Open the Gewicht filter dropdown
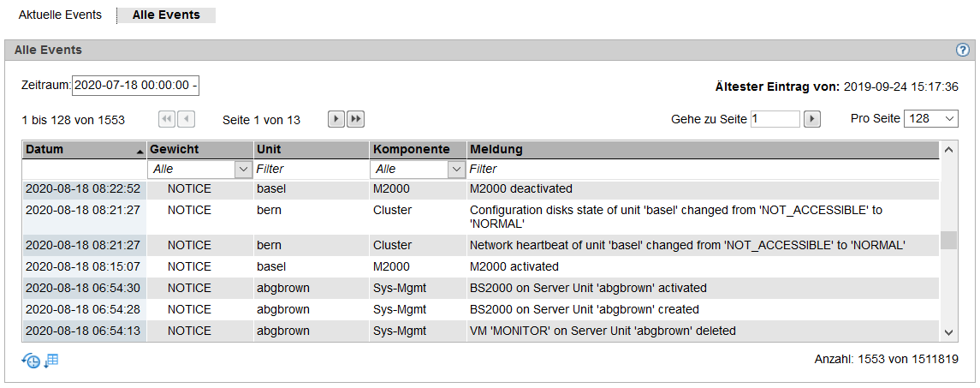The image size is (980, 388). pyautogui.click(x=199, y=169)
